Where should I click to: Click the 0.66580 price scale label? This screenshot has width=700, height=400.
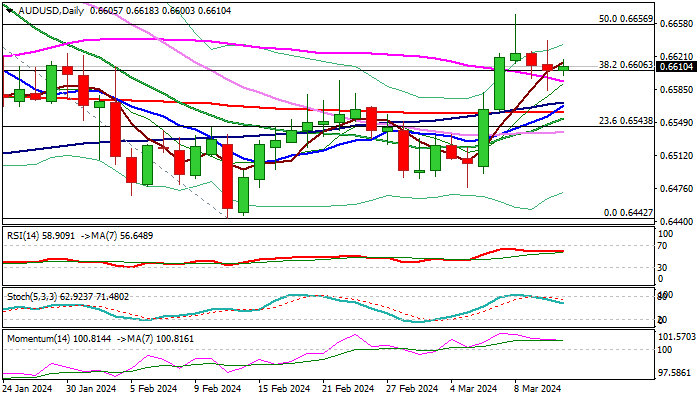[x=676, y=24]
